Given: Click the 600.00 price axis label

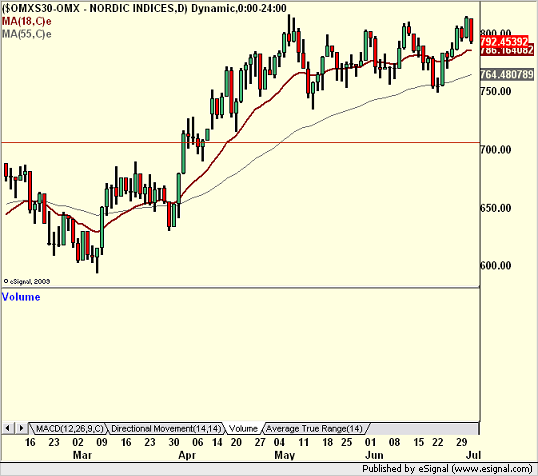Looking at the screenshot, I should pos(496,265).
